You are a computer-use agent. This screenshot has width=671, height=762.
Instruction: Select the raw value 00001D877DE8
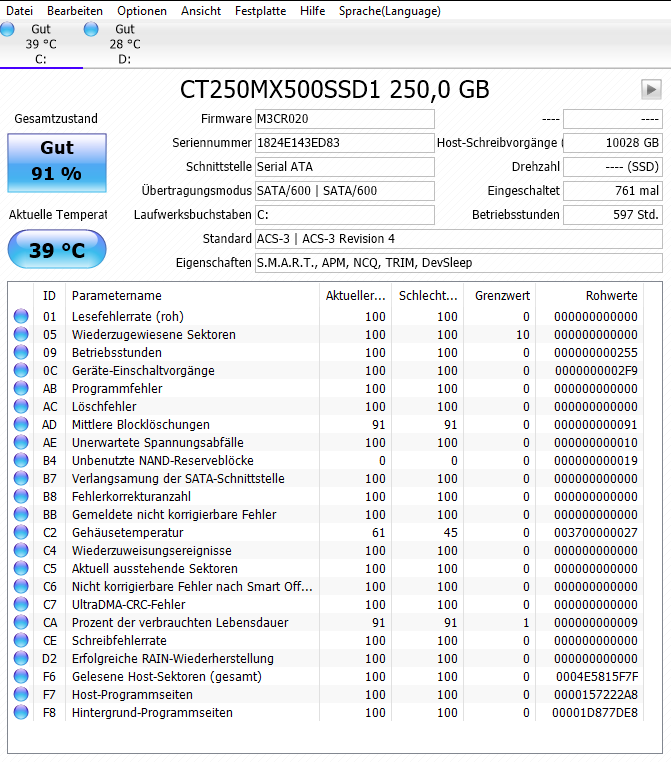click(595, 712)
